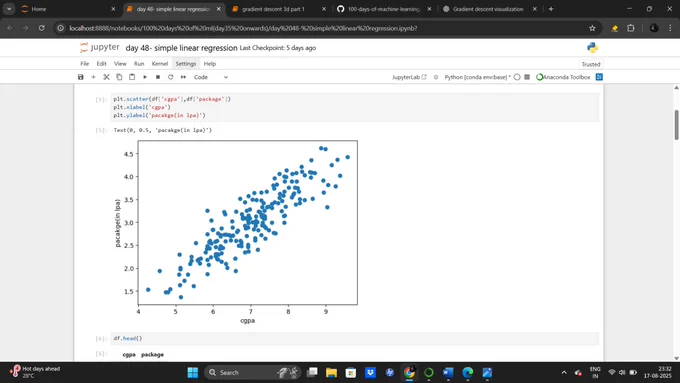Switch to '100-days-of-machine-learning' GitHub tab
680x383 pixels.
(384, 9)
